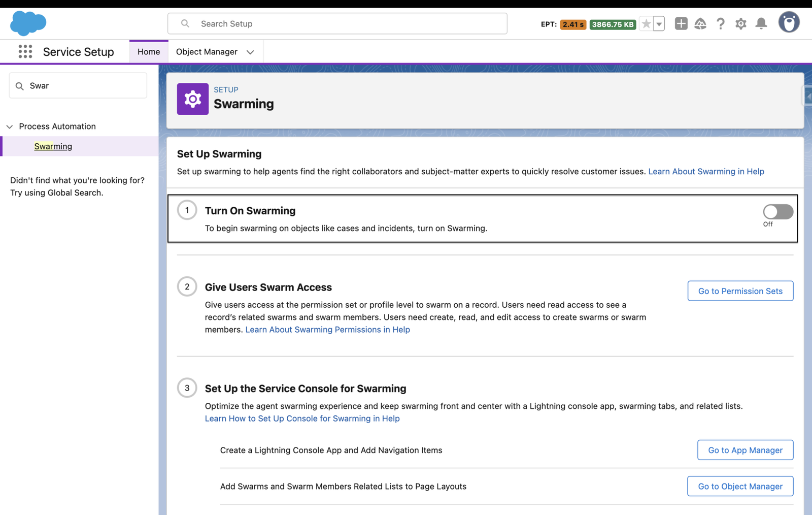Mark this page a favorite with the star icon
812x515 pixels.
click(x=646, y=23)
